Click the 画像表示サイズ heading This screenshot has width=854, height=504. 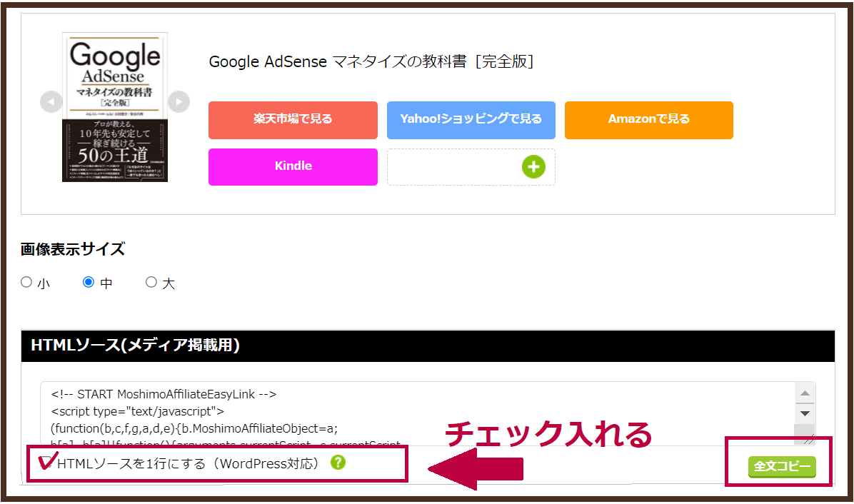pos(73,249)
